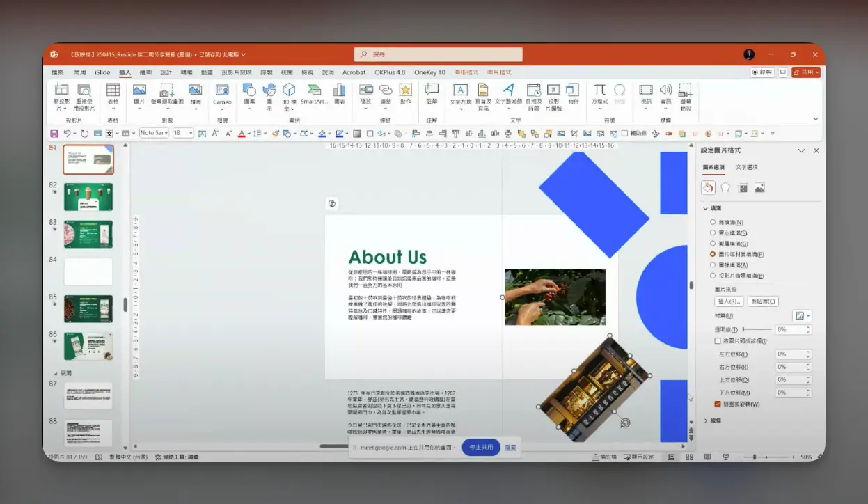
Task: Enable 將圖片砌成紋理 tile picture checkbox
Action: click(x=718, y=341)
